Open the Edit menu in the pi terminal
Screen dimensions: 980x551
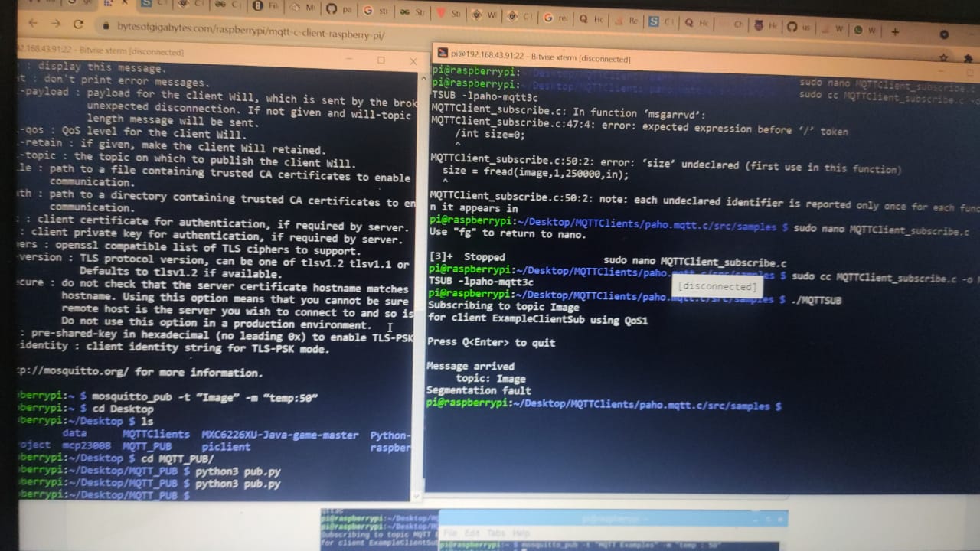pyautogui.click(x=472, y=533)
